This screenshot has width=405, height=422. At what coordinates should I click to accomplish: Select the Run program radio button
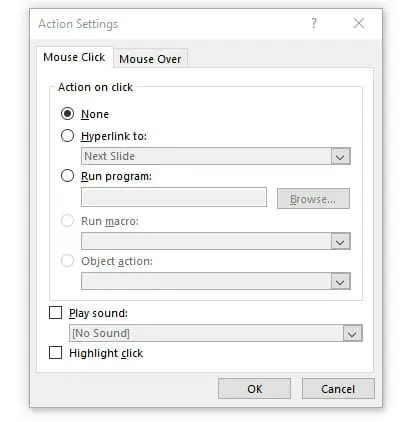click(67, 176)
